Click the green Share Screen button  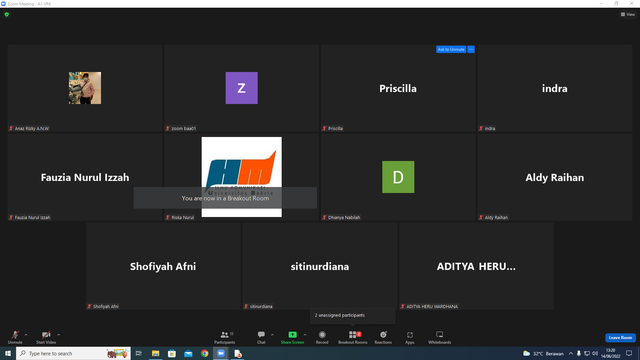click(292, 337)
